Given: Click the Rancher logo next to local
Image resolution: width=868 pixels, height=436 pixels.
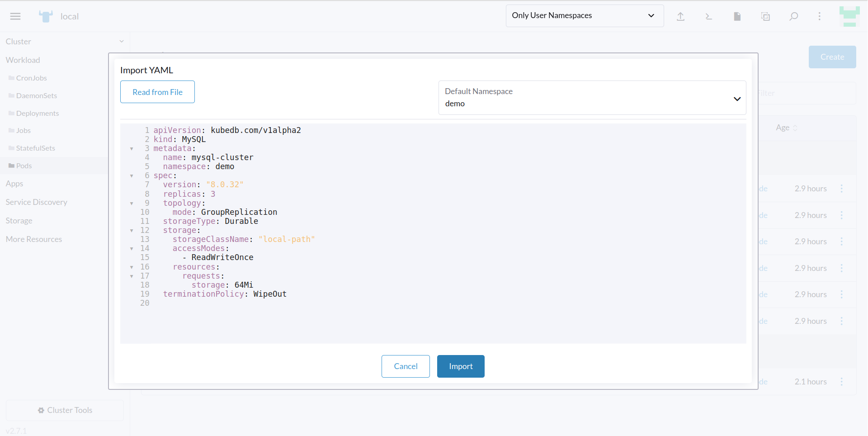Looking at the screenshot, I should [x=46, y=16].
